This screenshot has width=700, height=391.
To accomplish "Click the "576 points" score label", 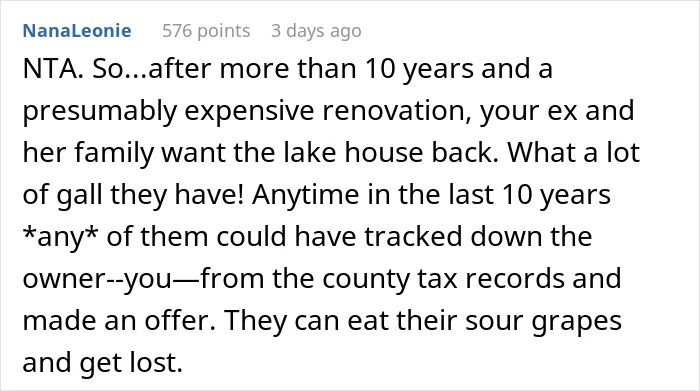I will pyautogui.click(x=206, y=31).
